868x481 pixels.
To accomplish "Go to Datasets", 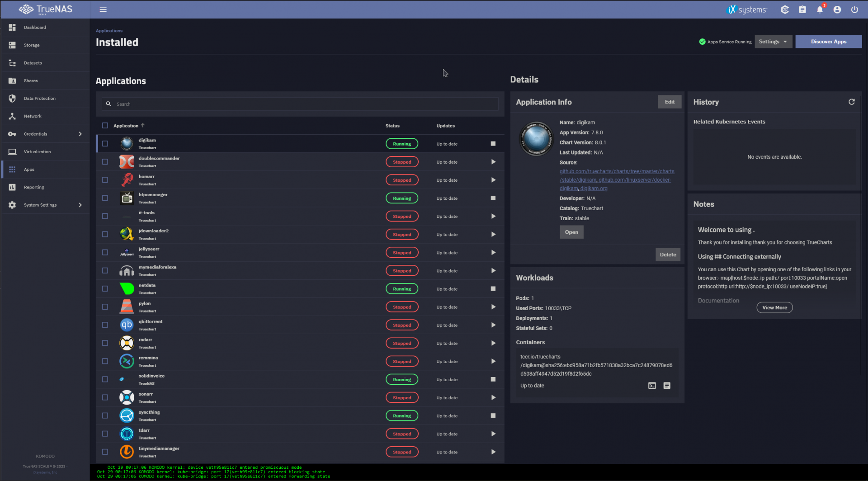I will (x=45, y=63).
